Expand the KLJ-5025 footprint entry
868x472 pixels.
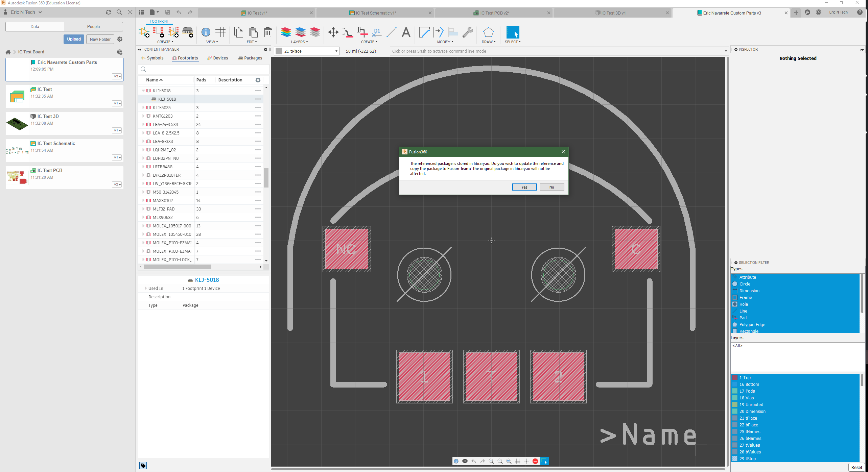[143, 107]
